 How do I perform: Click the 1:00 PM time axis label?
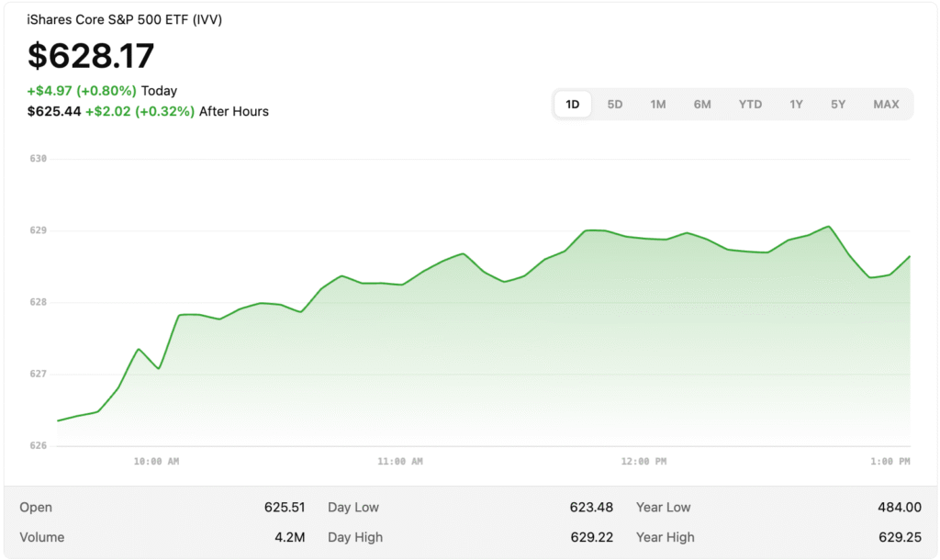(890, 462)
